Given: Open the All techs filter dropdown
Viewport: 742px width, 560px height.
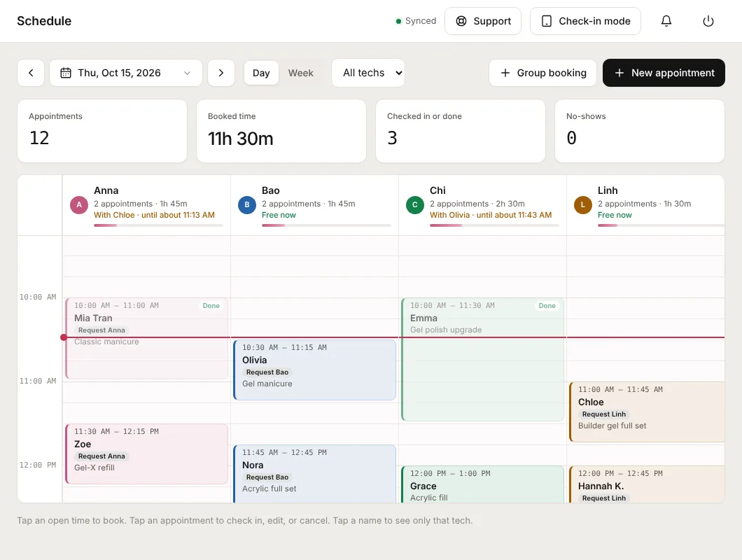Looking at the screenshot, I should [x=368, y=73].
